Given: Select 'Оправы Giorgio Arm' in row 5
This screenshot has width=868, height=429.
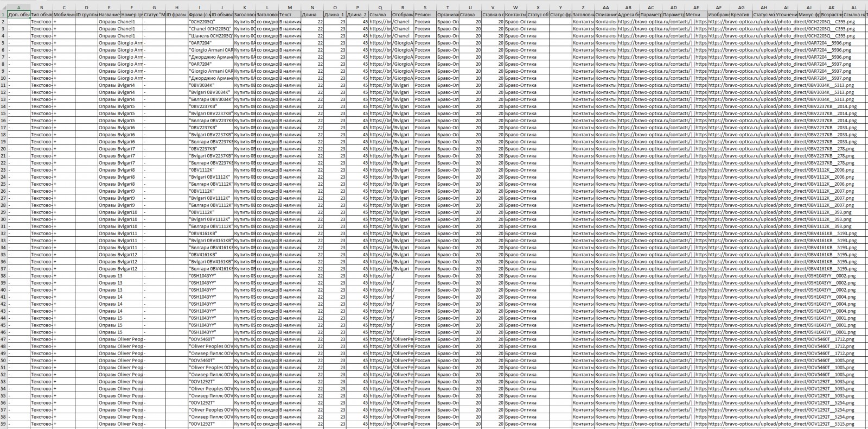Looking at the screenshot, I should coord(120,43).
